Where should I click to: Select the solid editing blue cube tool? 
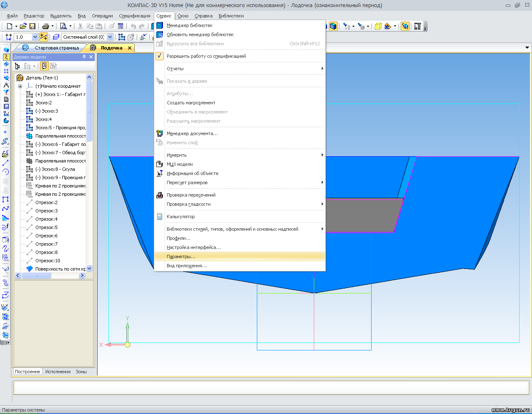click(x=6, y=49)
